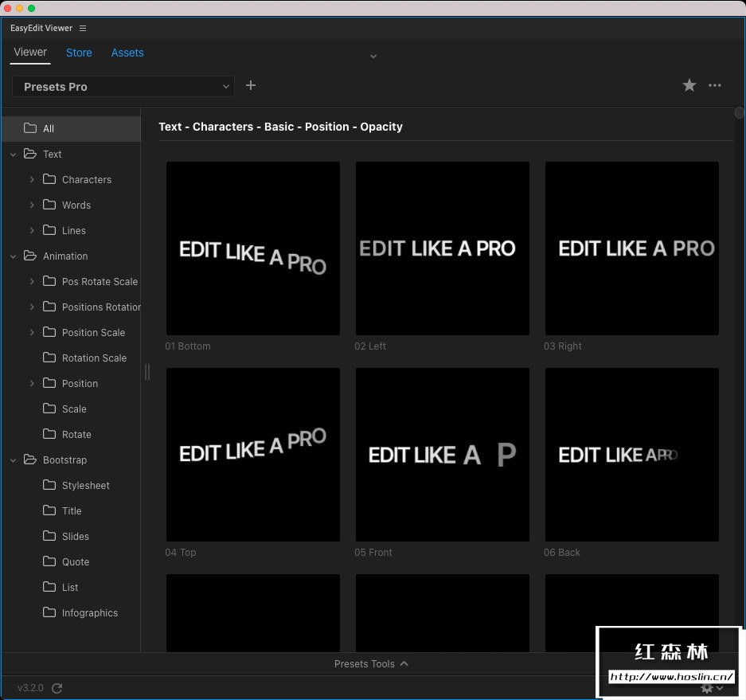Click the 06 Back caption text

(562, 553)
